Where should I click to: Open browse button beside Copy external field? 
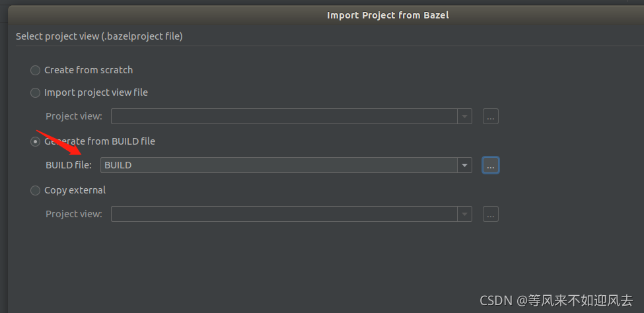coord(490,214)
